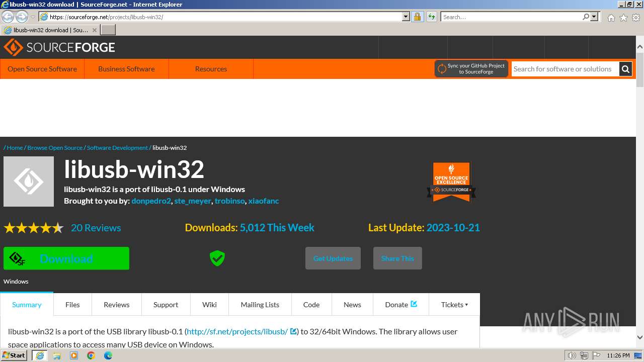Image resolution: width=644 pixels, height=362 pixels.
Task: Open the Code tab
Action: tap(311, 305)
